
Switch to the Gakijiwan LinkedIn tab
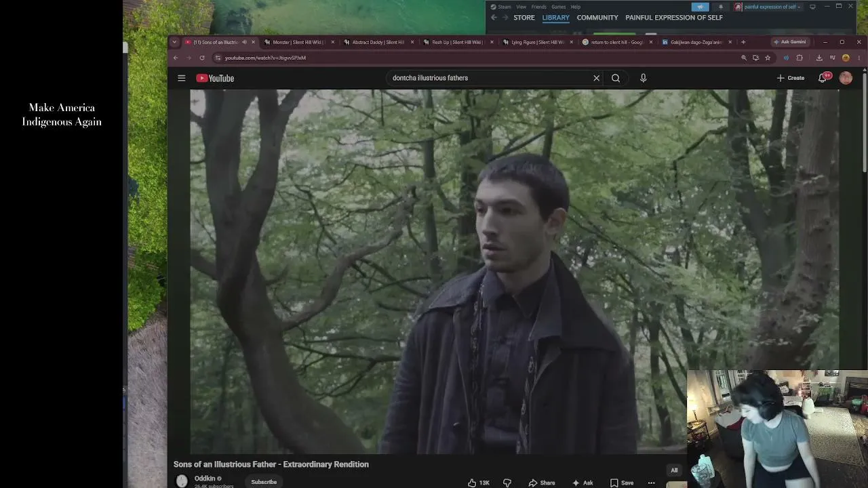(696, 42)
